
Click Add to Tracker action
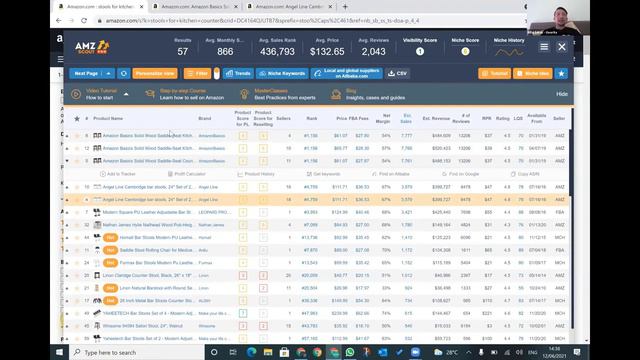pos(118,174)
